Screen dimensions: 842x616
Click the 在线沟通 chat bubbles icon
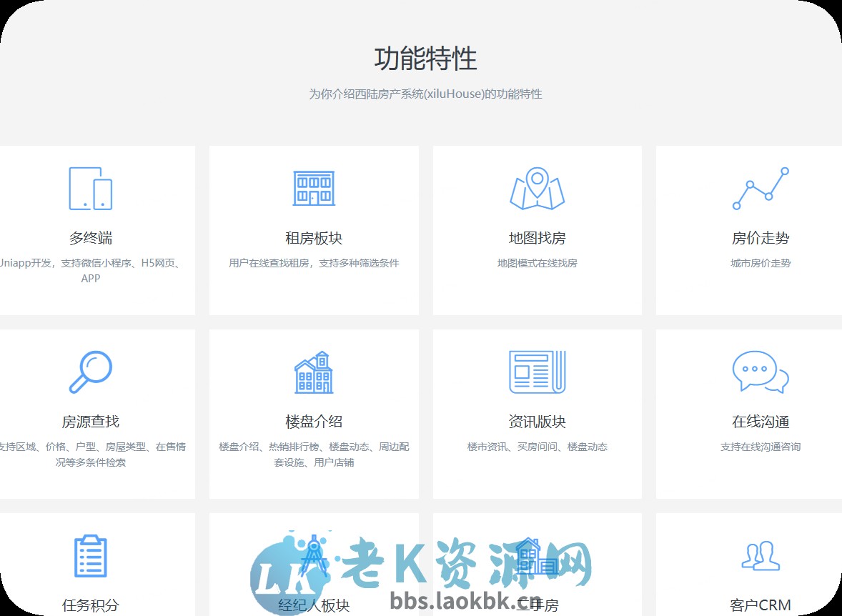(x=761, y=371)
